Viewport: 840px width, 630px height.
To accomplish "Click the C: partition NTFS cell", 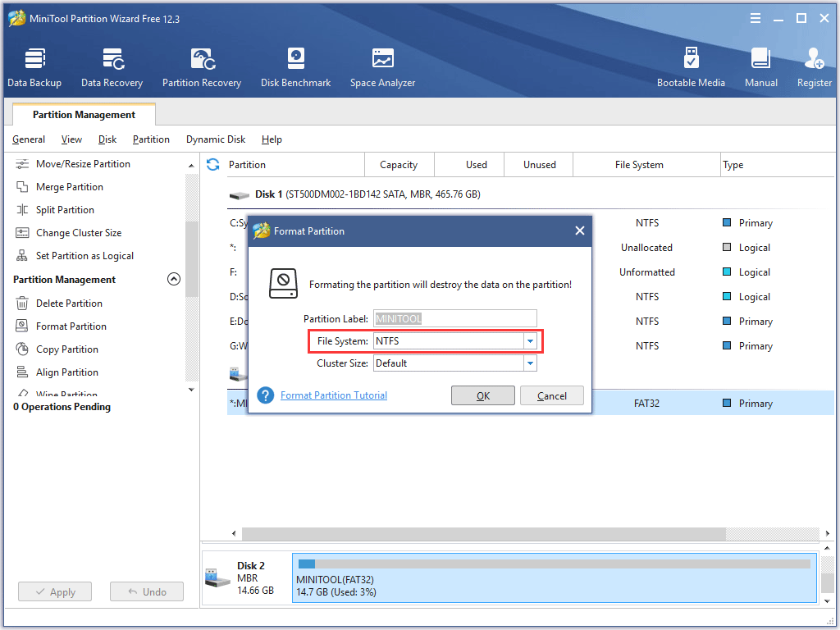I will tap(647, 223).
